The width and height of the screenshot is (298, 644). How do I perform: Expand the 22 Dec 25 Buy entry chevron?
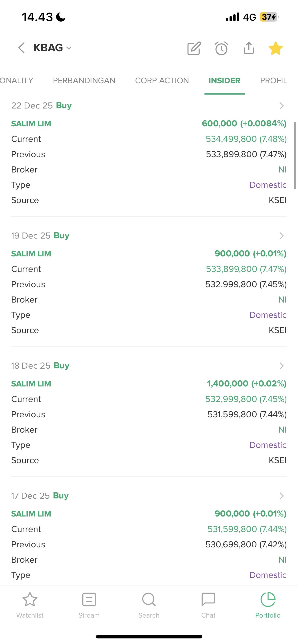[282, 106]
